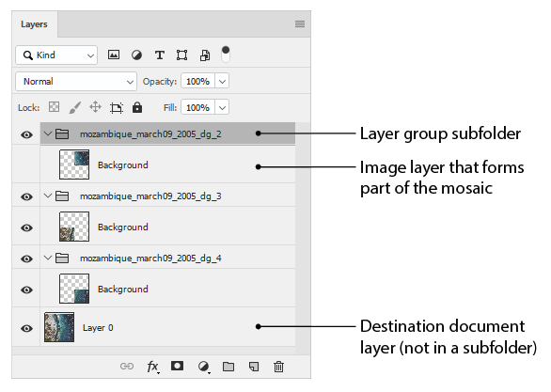The width and height of the screenshot is (551, 392).
Task: Filter for shape layers icon
Action: [x=181, y=55]
